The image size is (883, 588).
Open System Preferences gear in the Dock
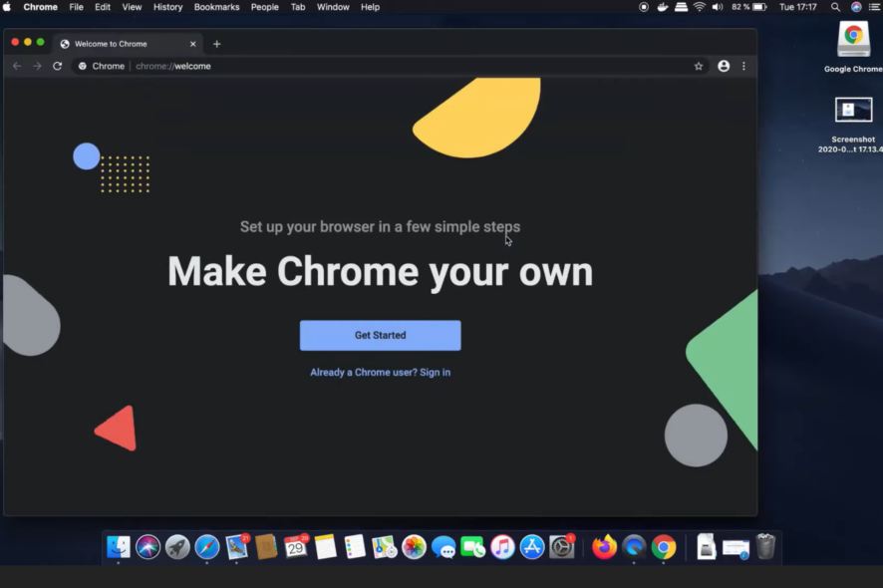pyautogui.click(x=561, y=547)
